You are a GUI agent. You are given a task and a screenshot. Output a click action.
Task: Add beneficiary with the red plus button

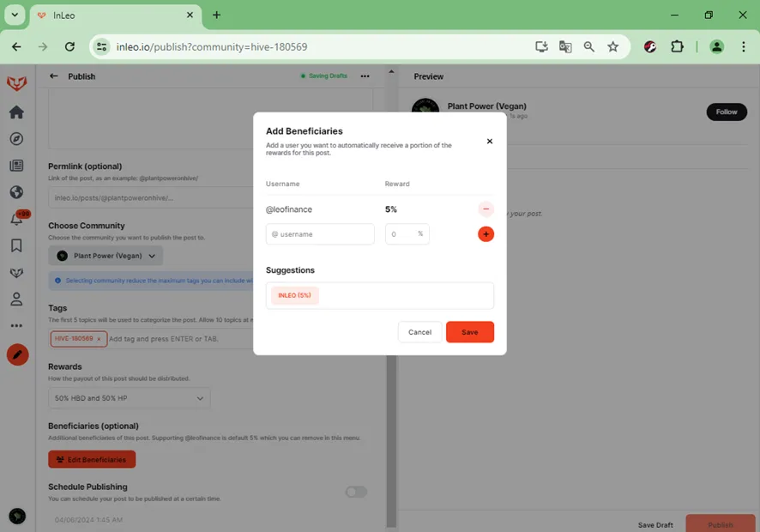point(486,234)
